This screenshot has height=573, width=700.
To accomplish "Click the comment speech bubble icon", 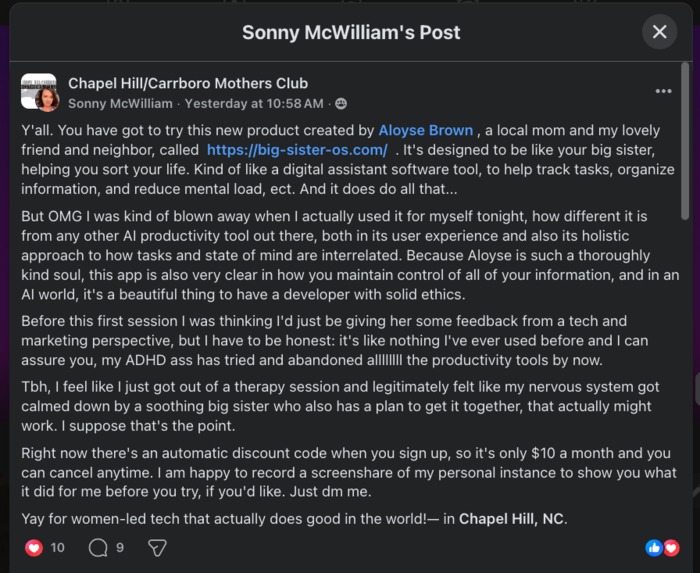I will (x=98, y=548).
